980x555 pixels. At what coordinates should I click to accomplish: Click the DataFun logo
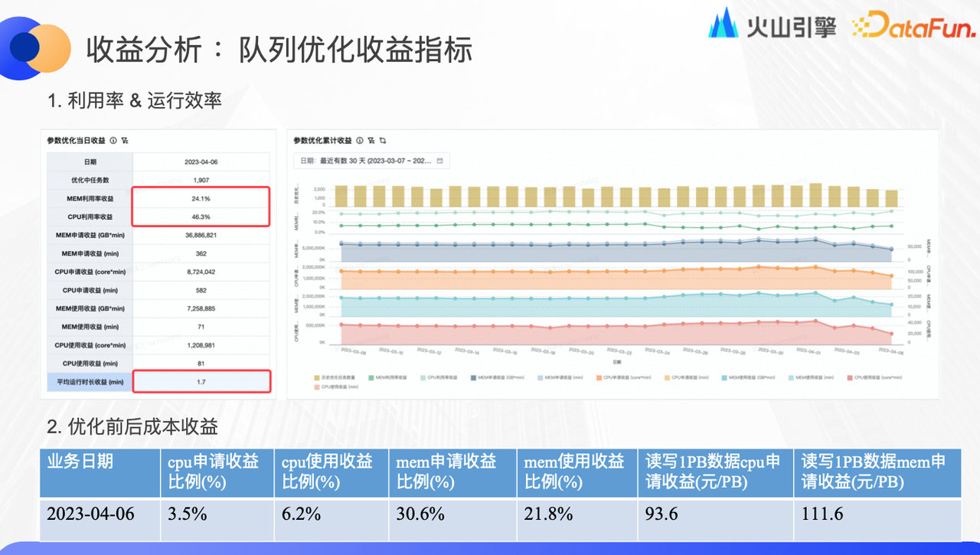pos(913,26)
